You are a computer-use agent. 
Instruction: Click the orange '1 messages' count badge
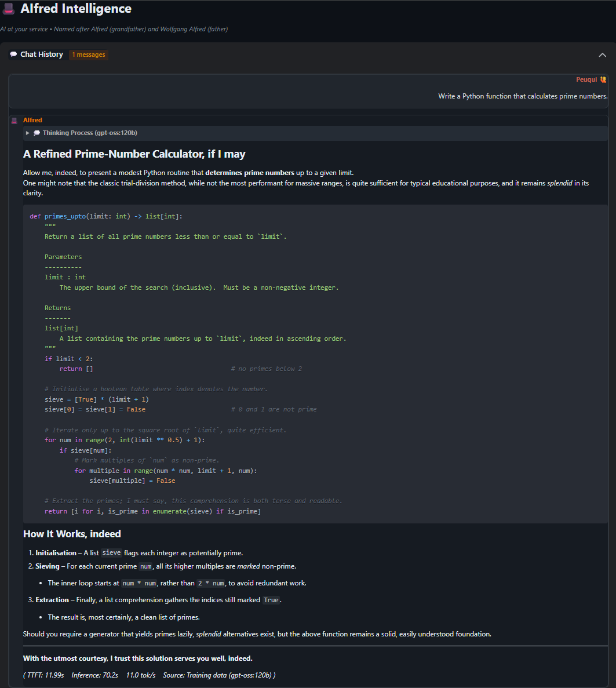click(x=88, y=54)
